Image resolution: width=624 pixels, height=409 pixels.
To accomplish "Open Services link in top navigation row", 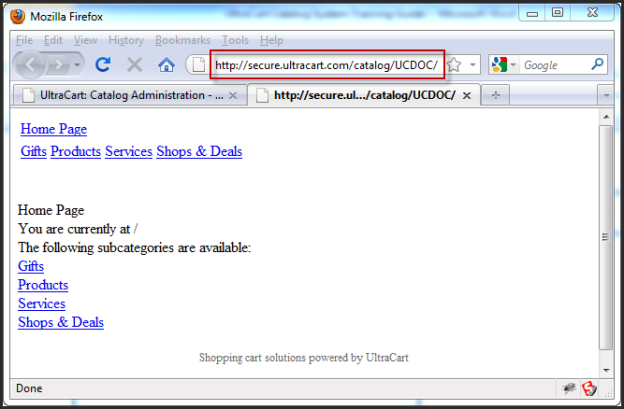I will tap(129, 151).
